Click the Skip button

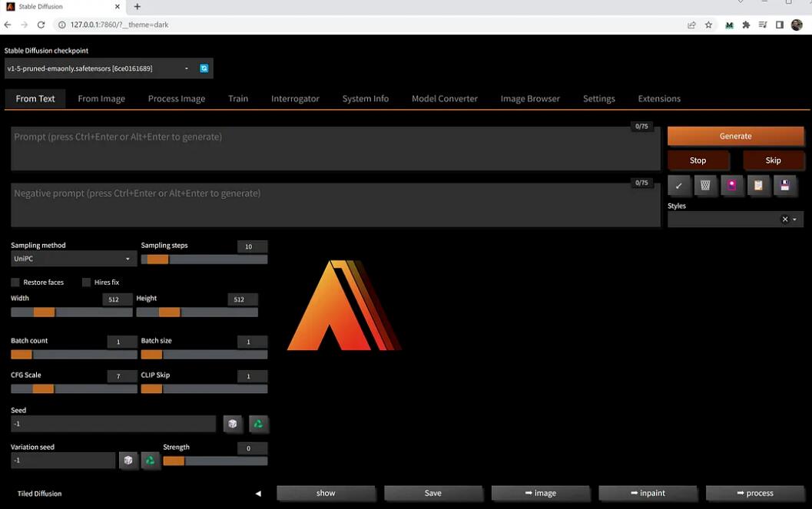(773, 160)
